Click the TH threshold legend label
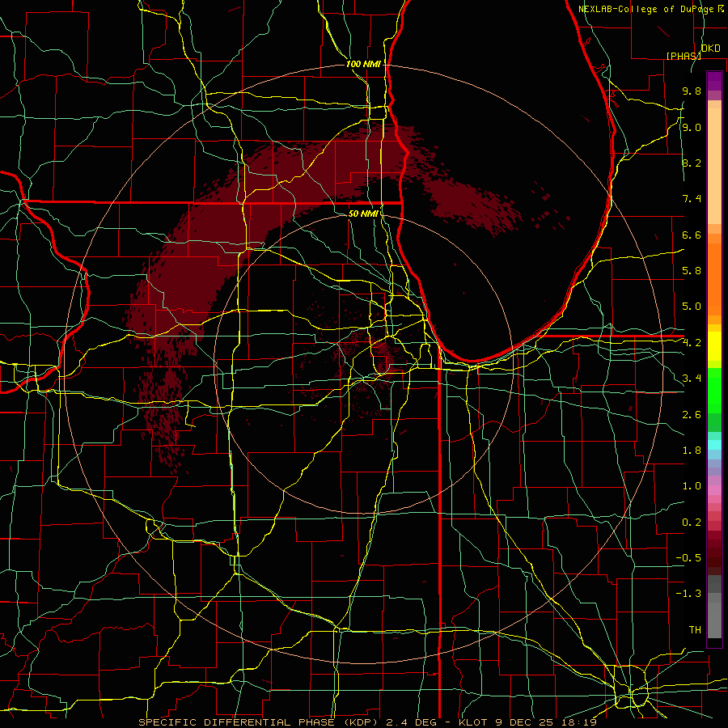This screenshot has width=728, height=728. point(695,630)
